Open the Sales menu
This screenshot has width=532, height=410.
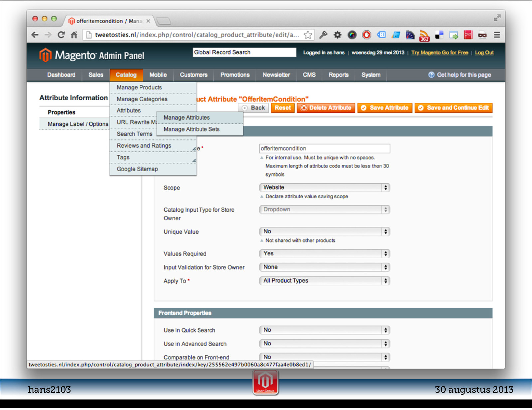[x=96, y=75]
